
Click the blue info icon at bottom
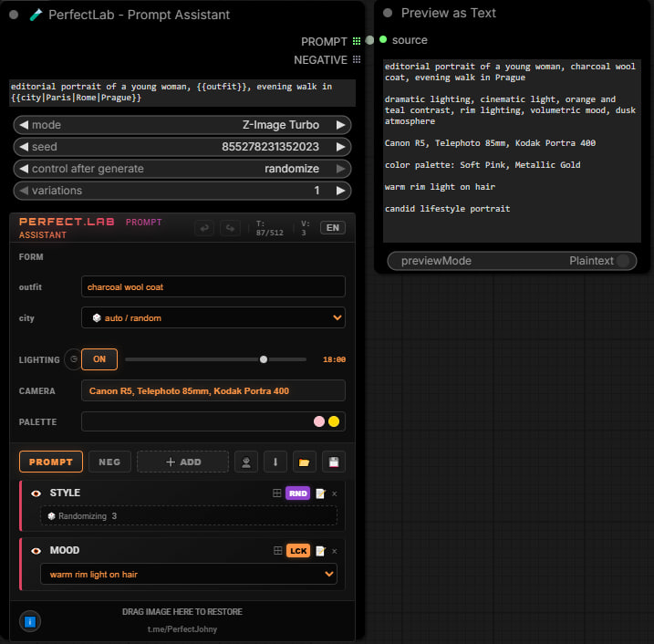pos(30,621)
